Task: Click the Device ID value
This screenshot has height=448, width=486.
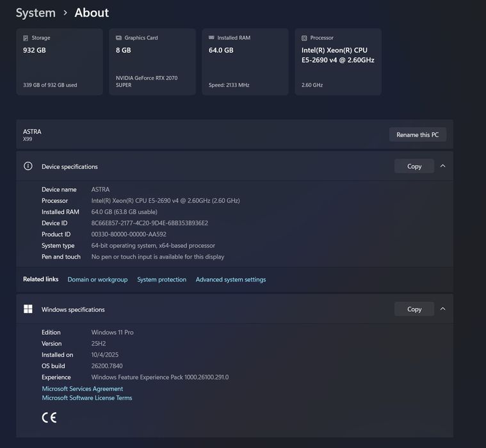Action: click(150, 223)
